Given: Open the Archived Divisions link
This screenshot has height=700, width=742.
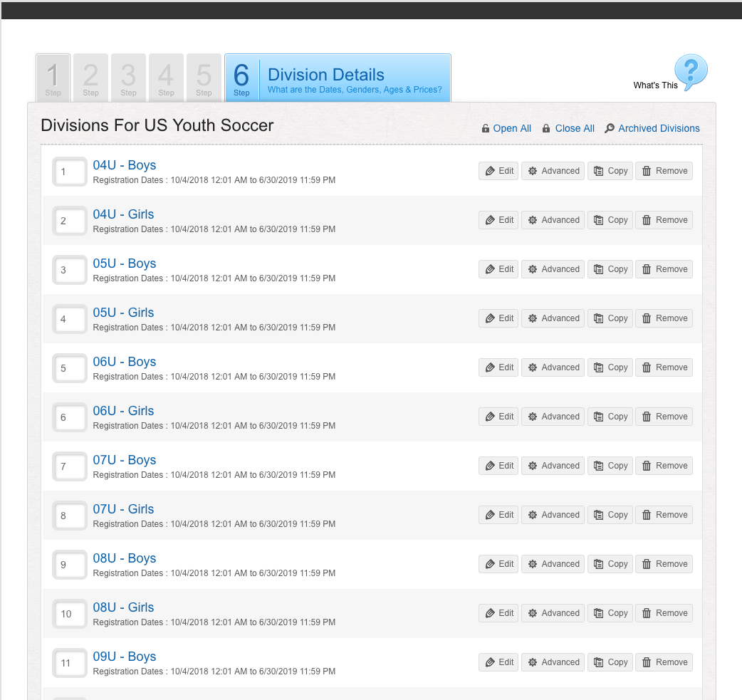Looking at the screenshot, I should pyautogui.click(x=659, y=128).
